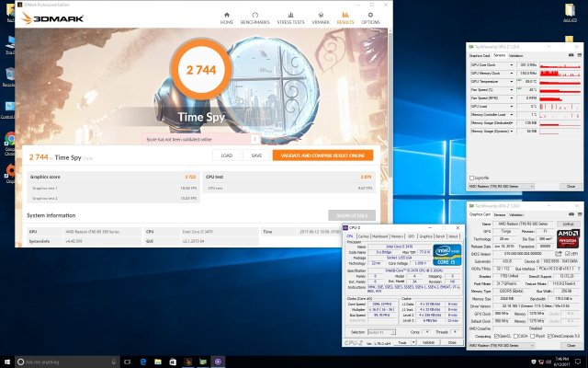Toggle the PhysX checkbox in GPU-Z

[533, 336]
